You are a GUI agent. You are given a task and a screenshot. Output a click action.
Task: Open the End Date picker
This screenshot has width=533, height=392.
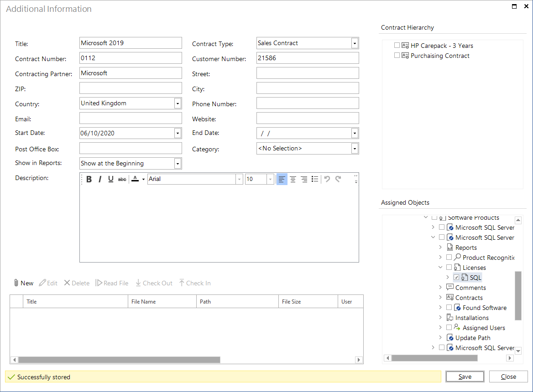tap(355, 134)
